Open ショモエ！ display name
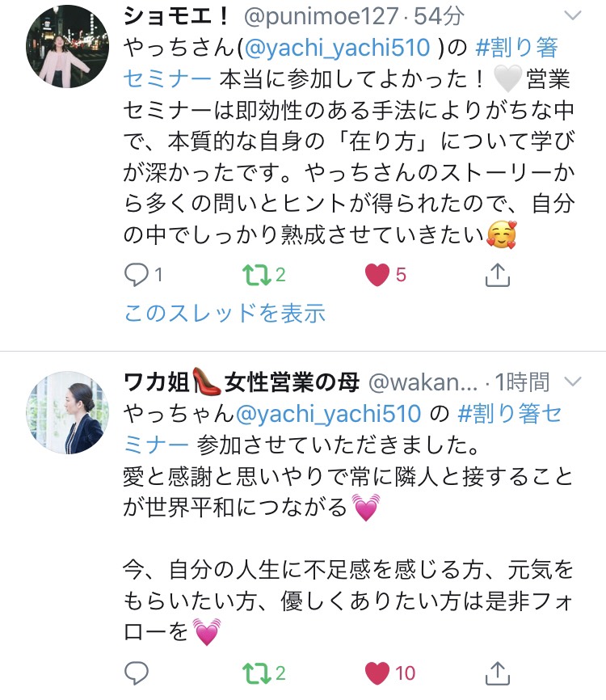Viewport: 606px width, 700px height. 177,16
